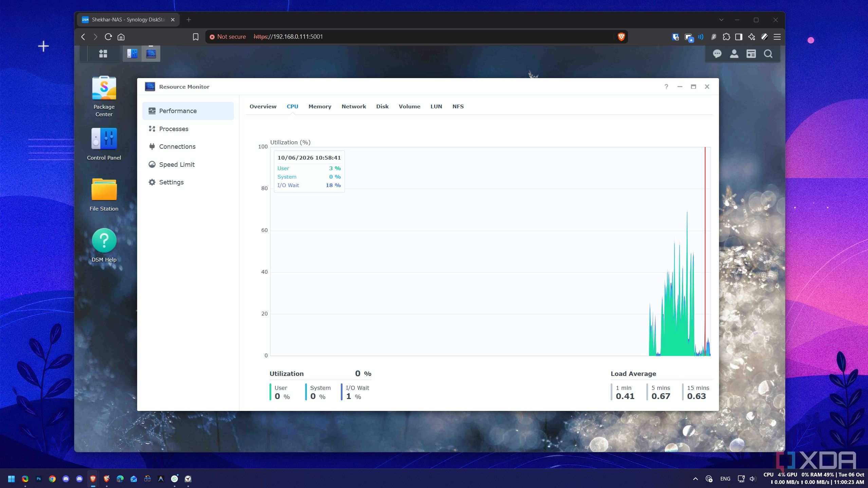Image resolution: width=868 pixels, height=488 pixels.
Task: Open Connections in the sidebar
Action: tap(188, 146)
